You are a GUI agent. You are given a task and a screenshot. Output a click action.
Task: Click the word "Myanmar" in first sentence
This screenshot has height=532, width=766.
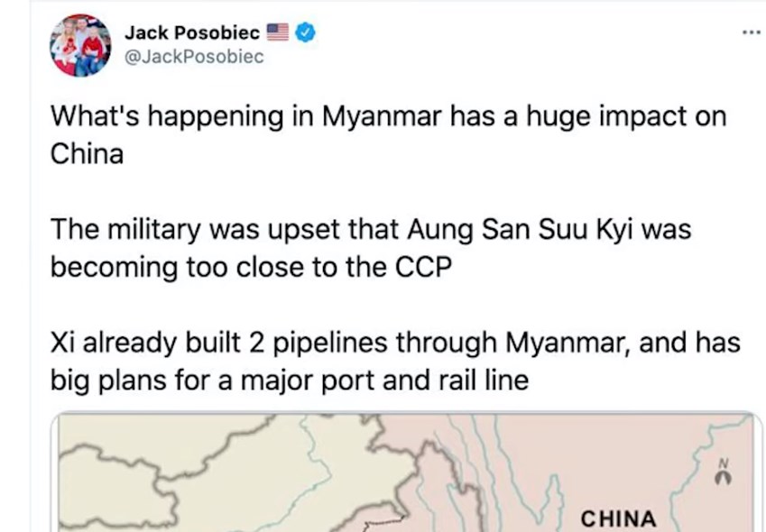(x=372, y=119)
